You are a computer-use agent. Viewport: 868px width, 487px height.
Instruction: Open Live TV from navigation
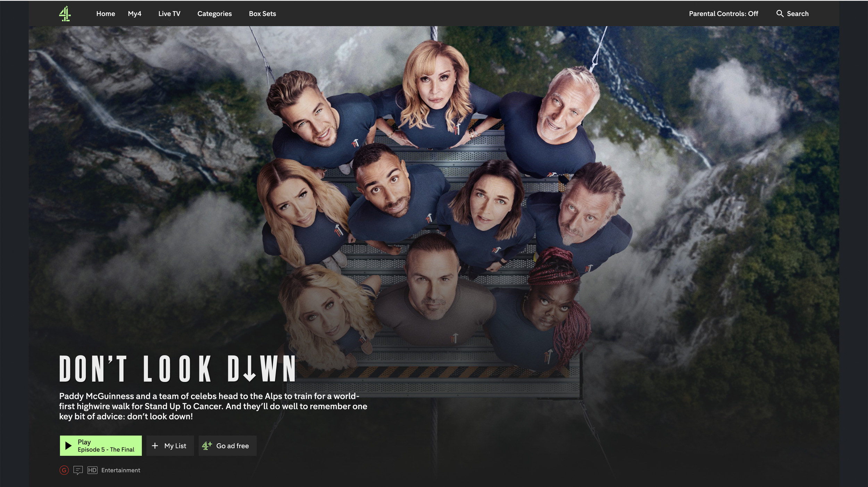point(169,14)
